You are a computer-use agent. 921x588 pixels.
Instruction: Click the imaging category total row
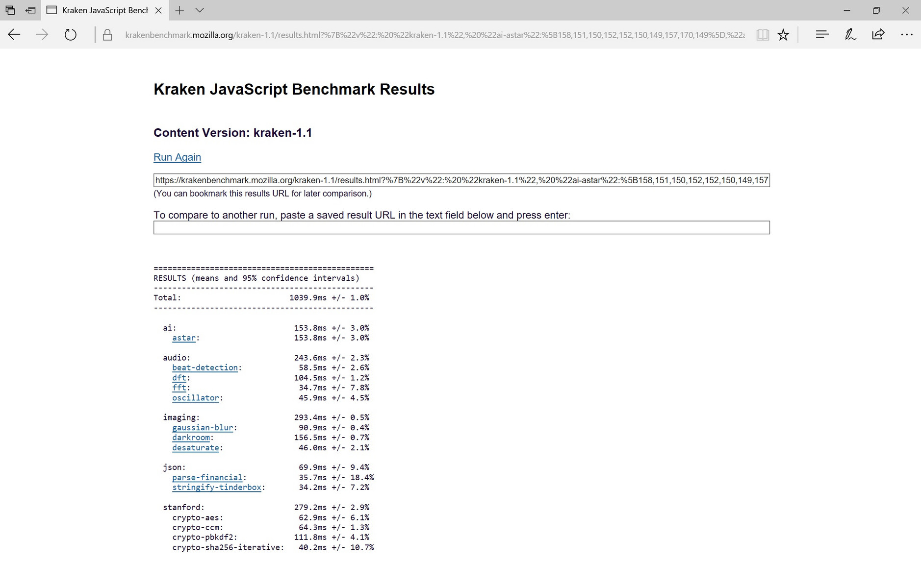pos(266,417)
